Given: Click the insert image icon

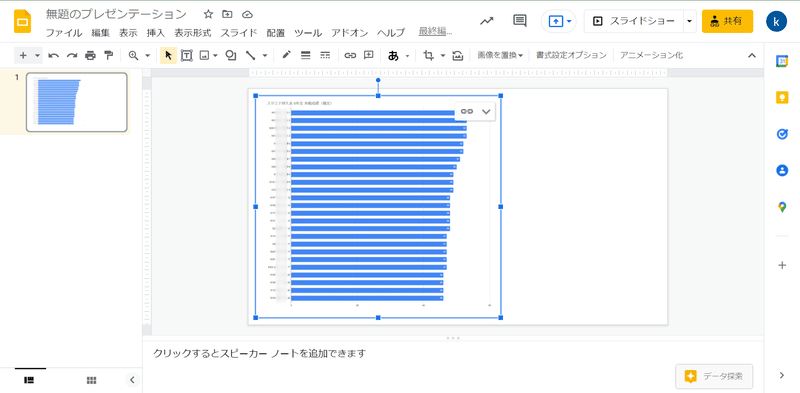Looking at the screenshot, I should coord(205,56).
